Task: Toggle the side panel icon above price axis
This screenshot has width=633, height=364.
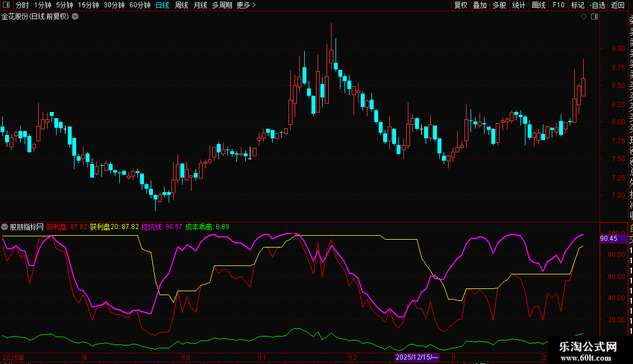Action: click(594, 17)
